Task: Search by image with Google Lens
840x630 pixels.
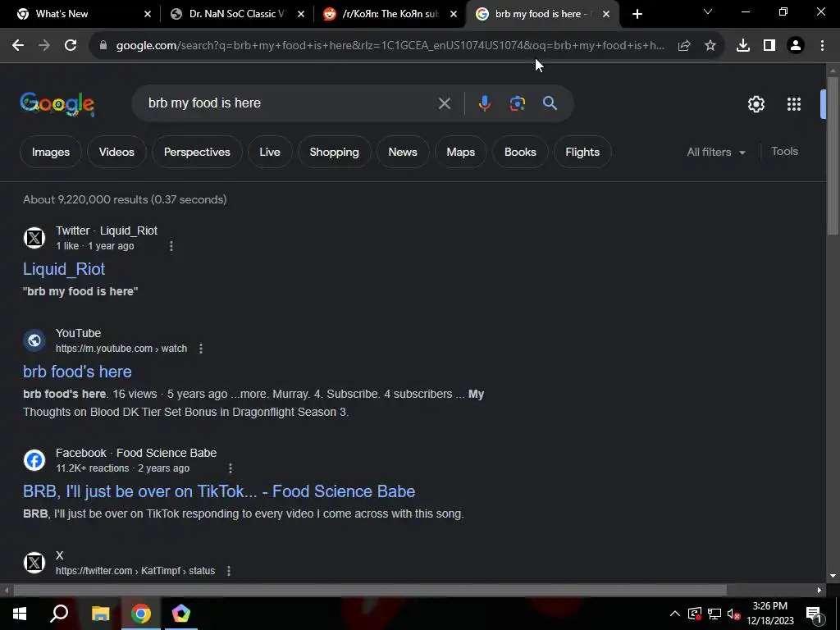Action: point(517,103)
